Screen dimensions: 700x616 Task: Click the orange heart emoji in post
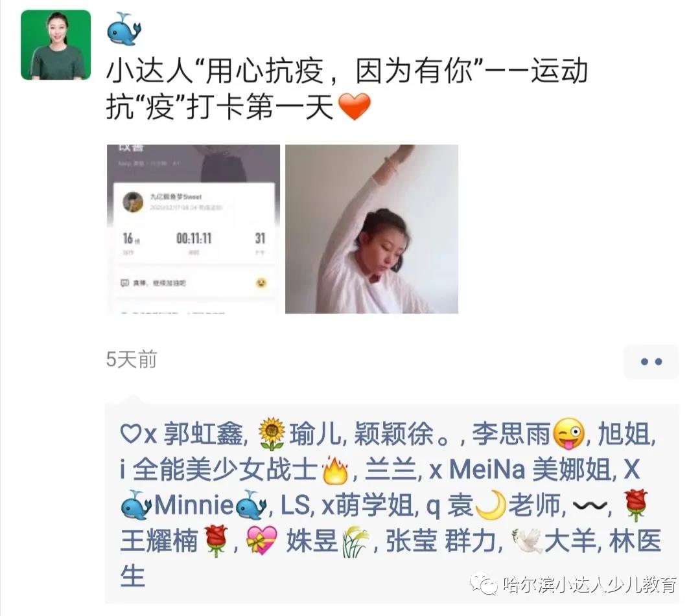355,107
